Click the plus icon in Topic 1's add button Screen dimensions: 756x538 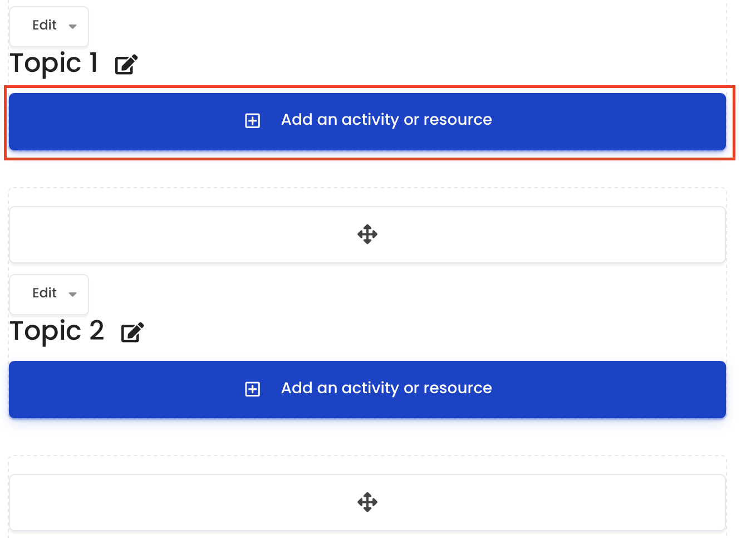253,120
